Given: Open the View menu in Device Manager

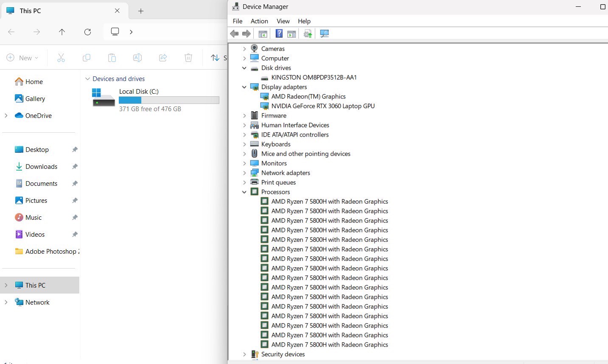Looking at the screenshot, I should click(x=283, y=21).
